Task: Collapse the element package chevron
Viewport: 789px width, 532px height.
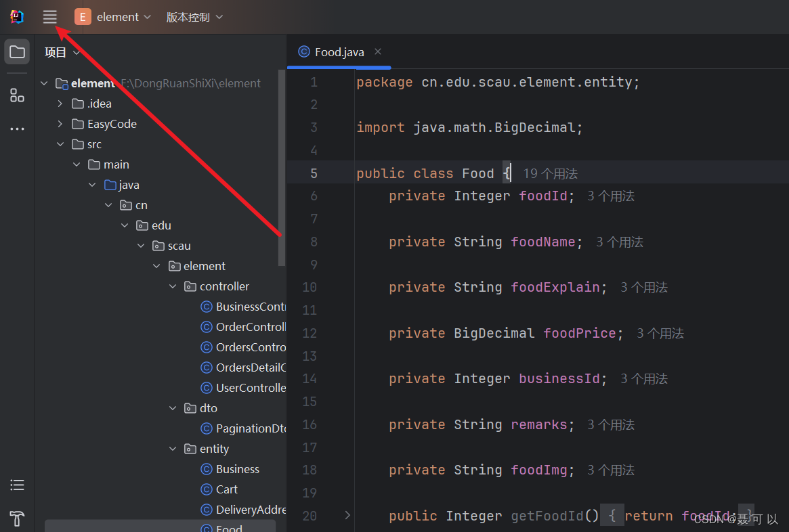Action: 157,266
